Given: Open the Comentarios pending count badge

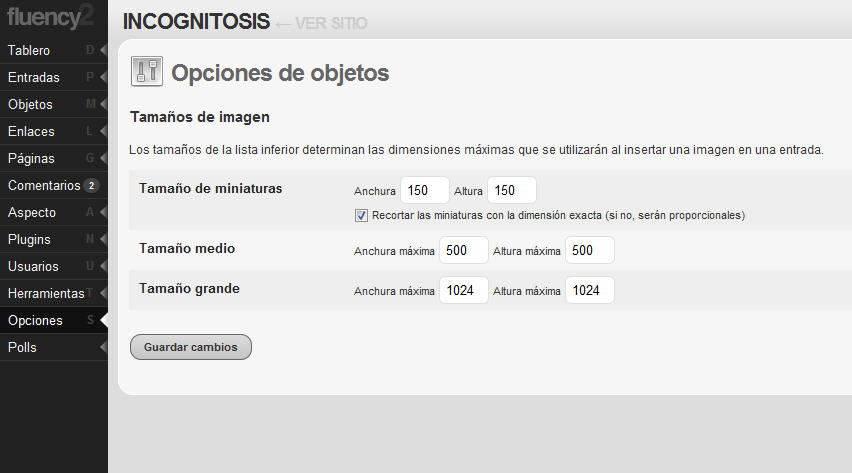Looking at the screenshot, I should pos(91,185).
